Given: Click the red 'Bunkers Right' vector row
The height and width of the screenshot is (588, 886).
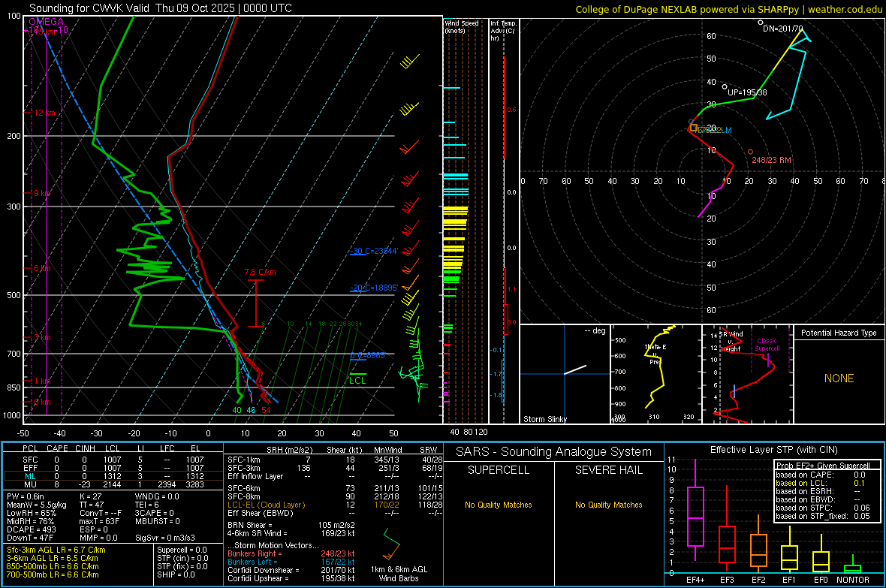Looking at the screenshot, I should pos(291,553).
